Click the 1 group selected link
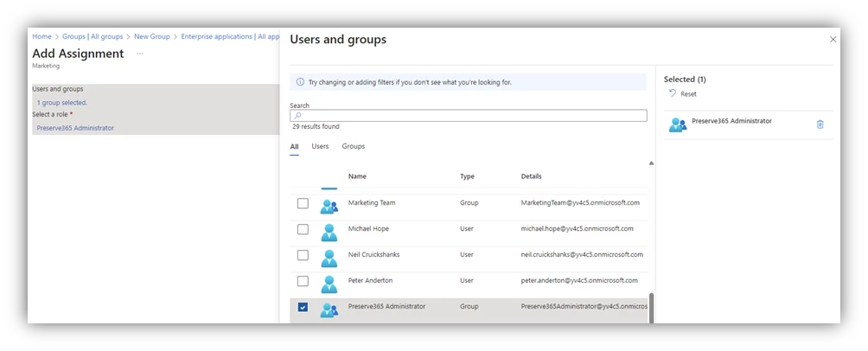The height and width of the screenshot is (351, 868). [62, 103]
